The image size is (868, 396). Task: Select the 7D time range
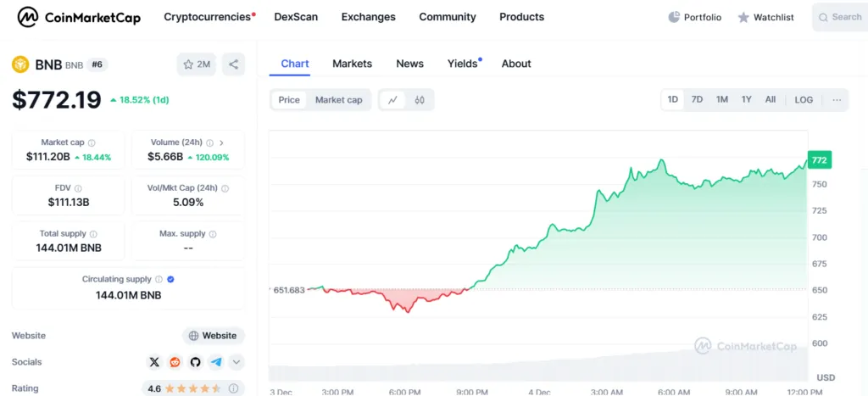coord(697,100)
